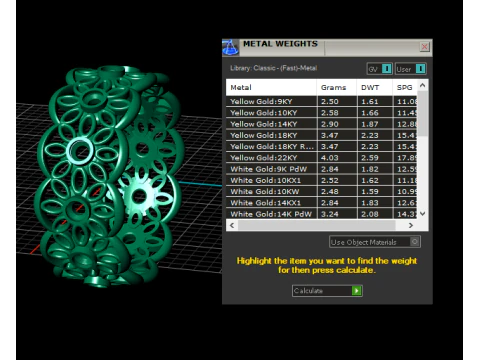This screenshot has height=360, width=480.
Task: Click the horizontal scrollbar thumb under the table
Action: click(317, 225)
